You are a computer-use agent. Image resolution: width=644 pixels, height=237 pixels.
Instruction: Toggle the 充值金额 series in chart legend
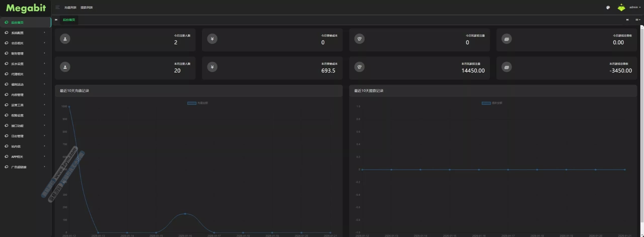click(x=197, y=103)
